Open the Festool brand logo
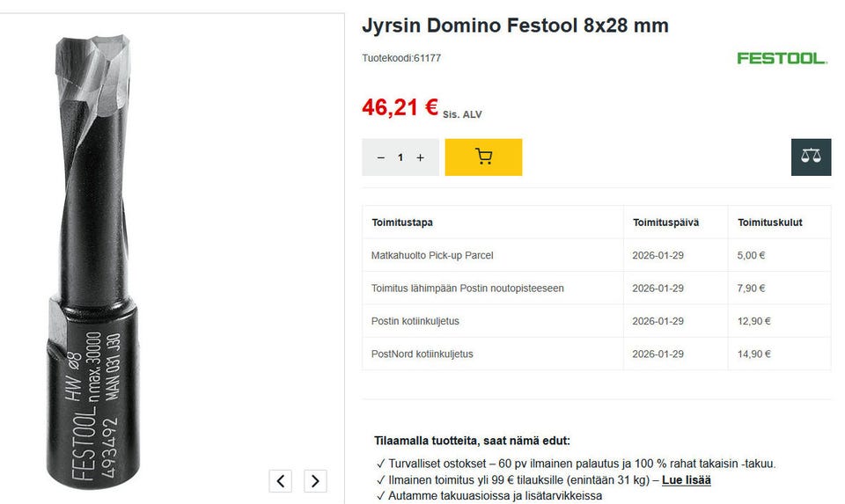The height and width of the screenshot is (504, 845). (782, 58)
